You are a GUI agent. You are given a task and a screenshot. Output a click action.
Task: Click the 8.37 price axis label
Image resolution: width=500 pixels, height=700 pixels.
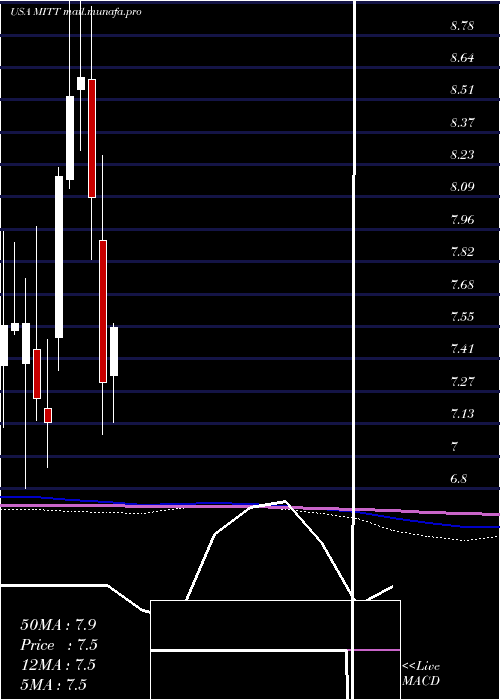pyautogui.click(x=462, y=123)
